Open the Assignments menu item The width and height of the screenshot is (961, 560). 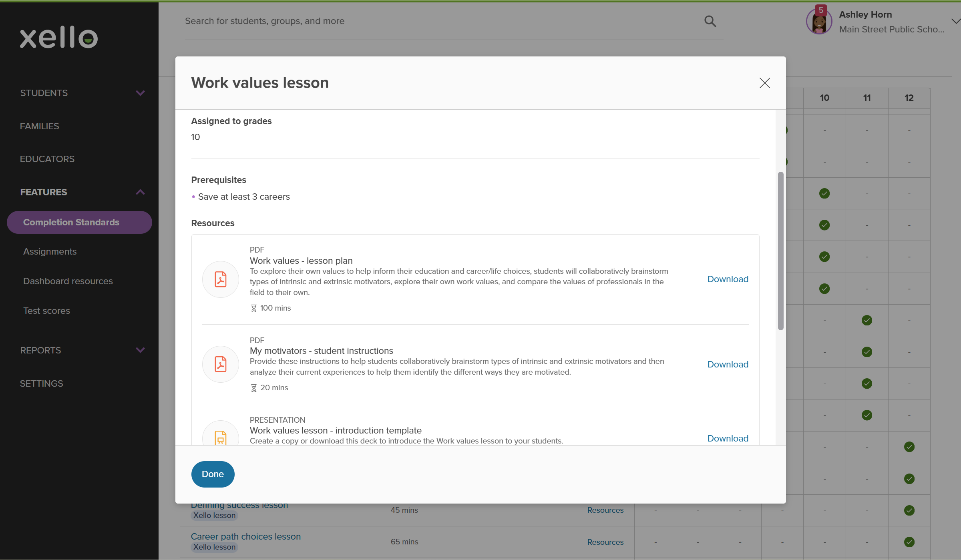pos(50,251)
